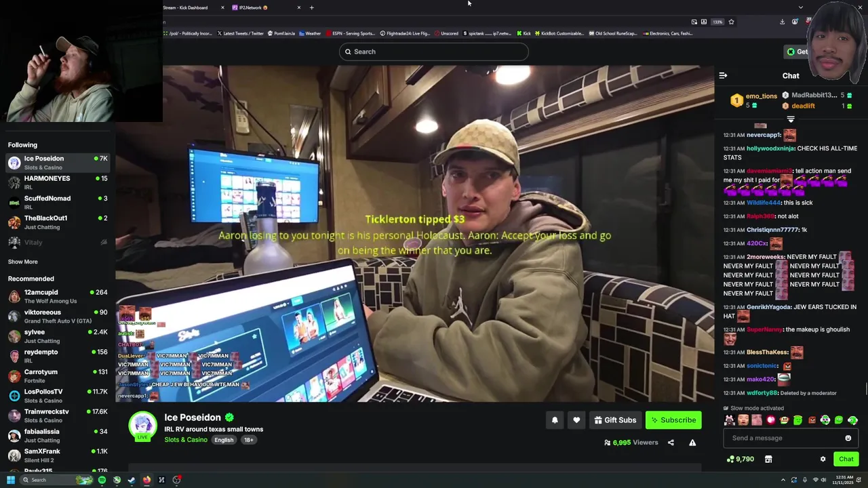Open the Old School RuneScape bookmark
Screen dimensions: 868x488
pos(613,33)
